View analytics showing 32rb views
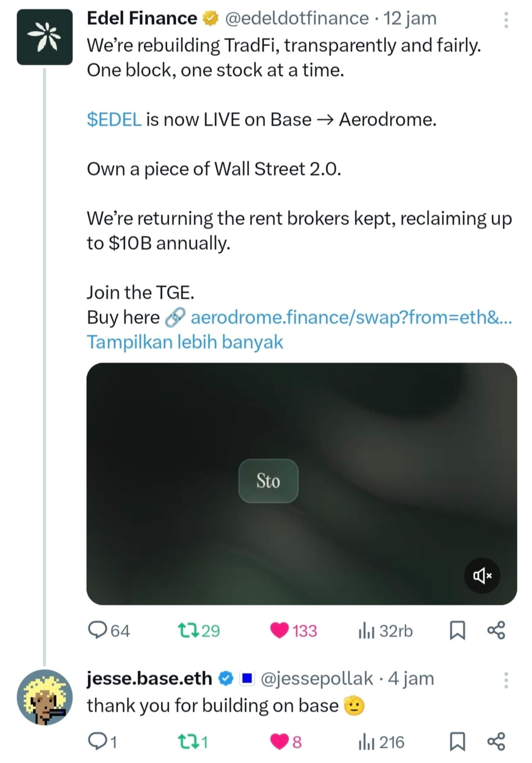 (x=385, y=631)
